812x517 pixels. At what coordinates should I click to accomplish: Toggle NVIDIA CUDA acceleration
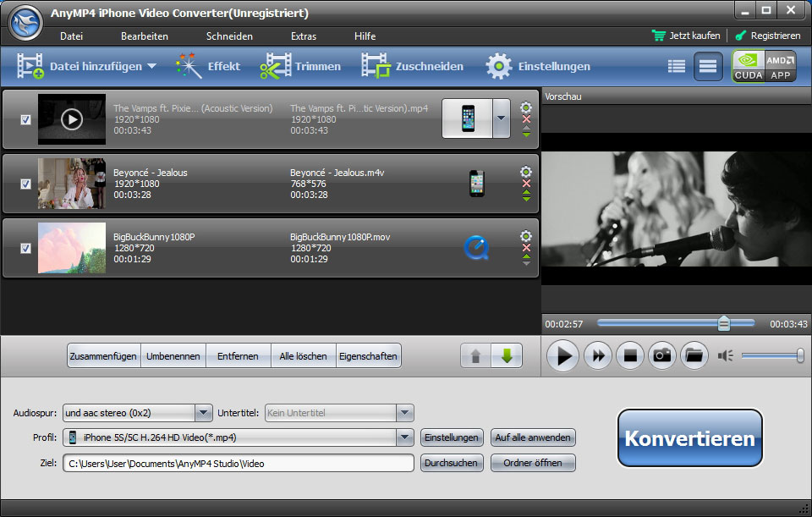pos(749,66)
